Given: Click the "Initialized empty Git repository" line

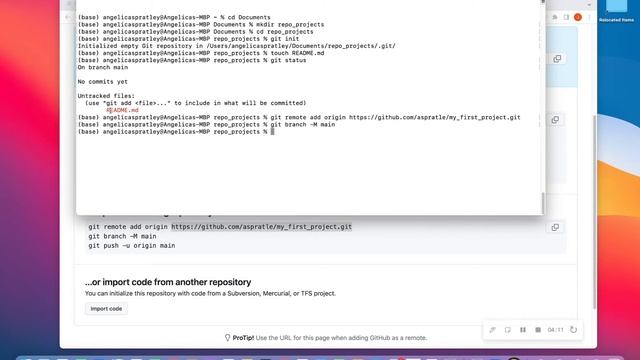Looking at the screenshot, I should pyautogui.click(x=236, y=46).
